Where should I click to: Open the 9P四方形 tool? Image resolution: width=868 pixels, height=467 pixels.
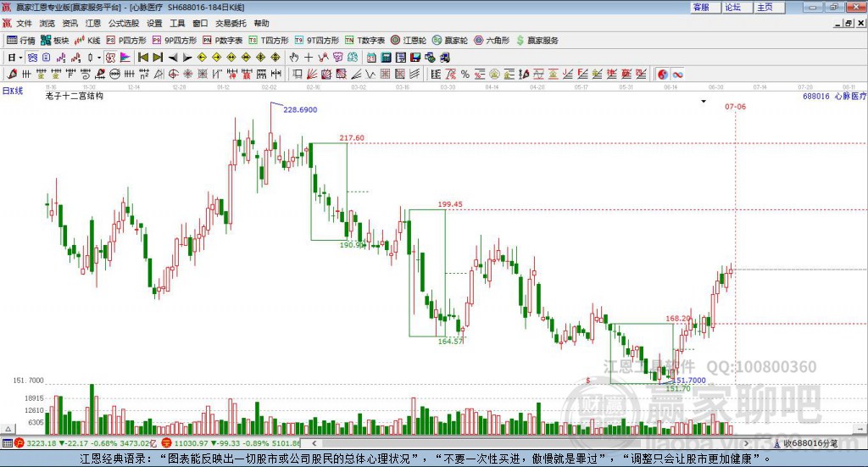(175, 41)
